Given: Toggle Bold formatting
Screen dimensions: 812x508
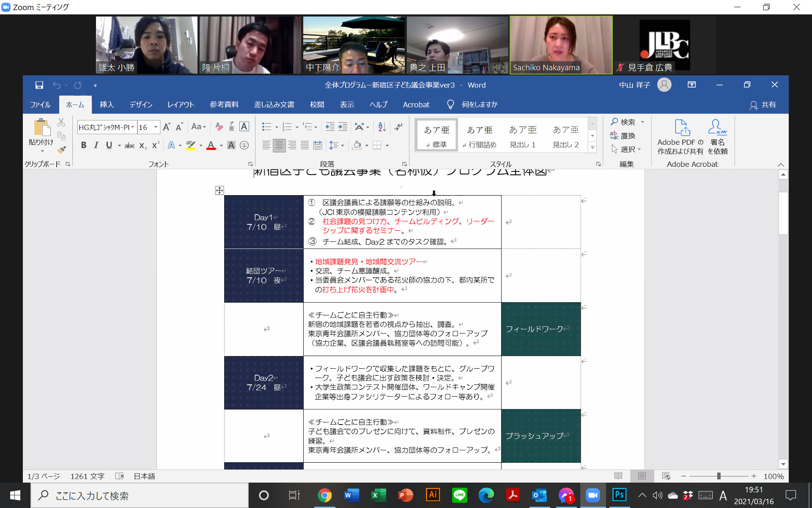Looking at the screenshot, I should (x=84, y=145).
